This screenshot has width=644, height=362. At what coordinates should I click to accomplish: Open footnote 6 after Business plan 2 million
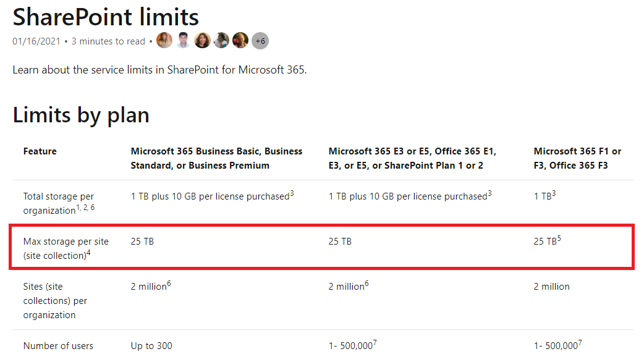169,283
